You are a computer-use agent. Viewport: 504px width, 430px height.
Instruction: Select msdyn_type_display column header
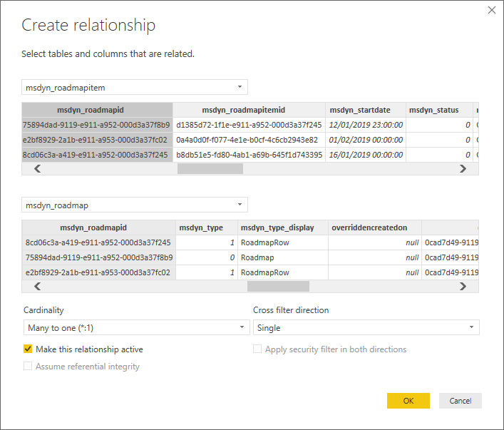coord(282,227)
